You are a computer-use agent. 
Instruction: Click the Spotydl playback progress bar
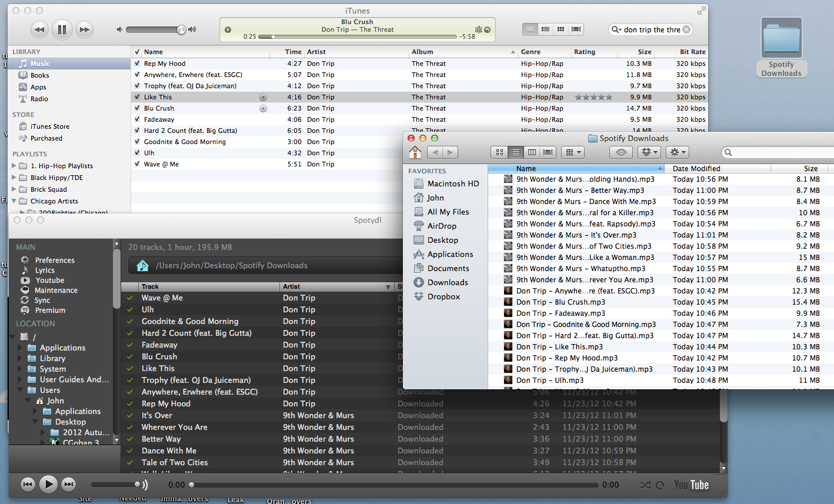[x=394, y=485]
